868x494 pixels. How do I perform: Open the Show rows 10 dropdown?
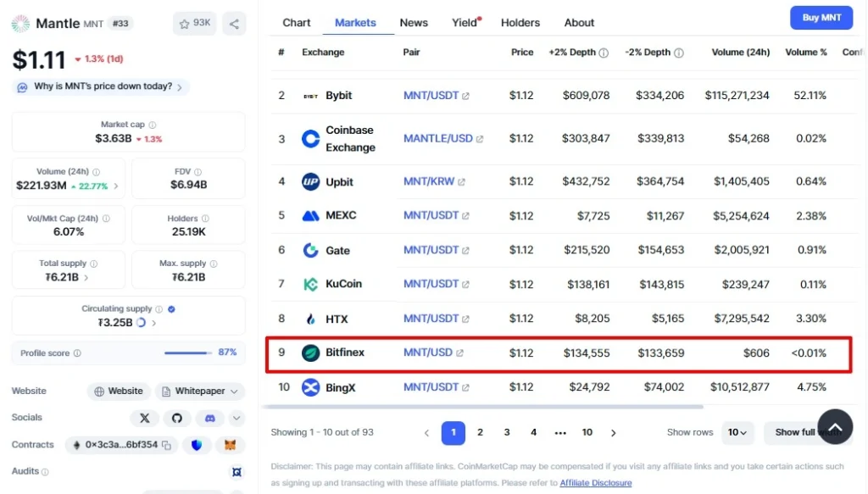pyautogui.click(x=737, y=433)
